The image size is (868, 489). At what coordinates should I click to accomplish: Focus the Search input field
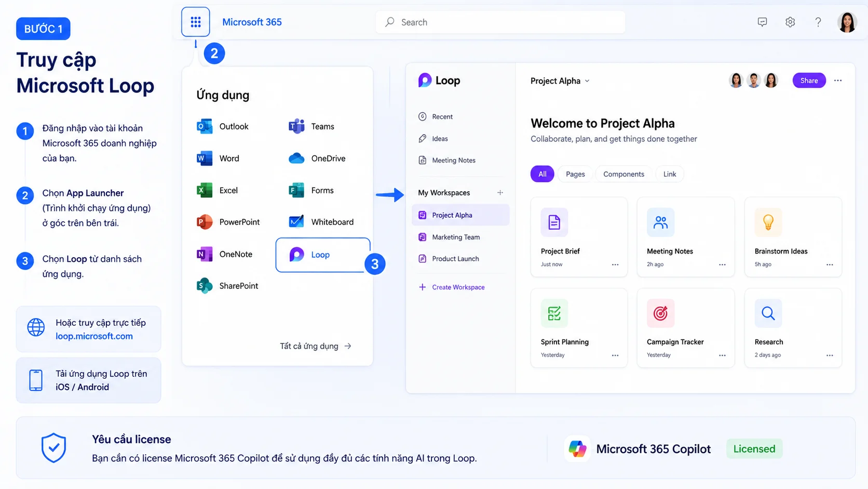coord(500,22)
